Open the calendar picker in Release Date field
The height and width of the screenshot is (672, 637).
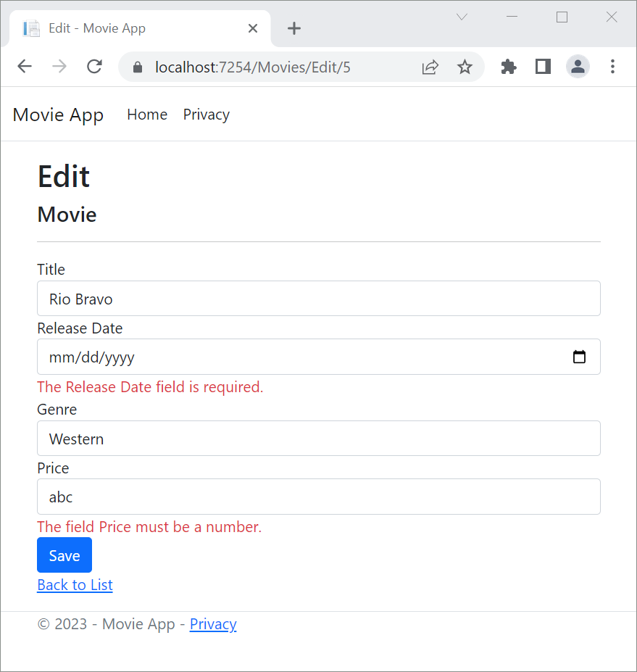(578, 357)
